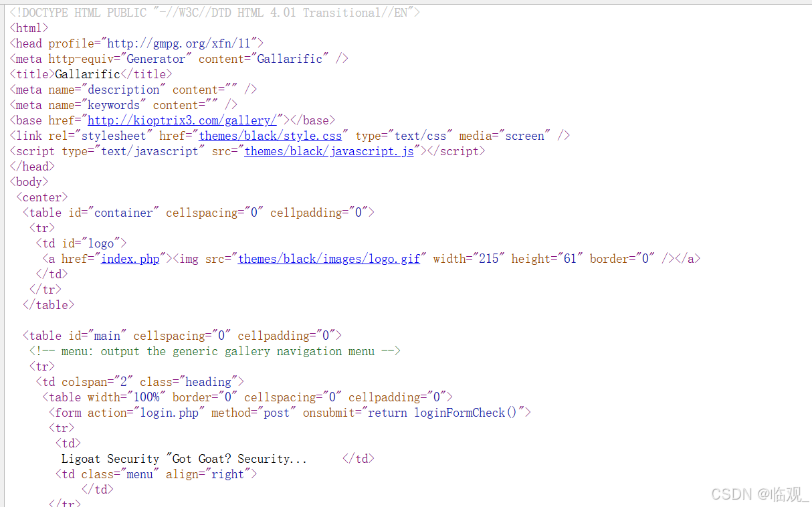Image resolution: width=812 pixels, height=507 pixels.
Task: Click the head profile gmpg.org/xfn/11 line
Action: [136, 43]
